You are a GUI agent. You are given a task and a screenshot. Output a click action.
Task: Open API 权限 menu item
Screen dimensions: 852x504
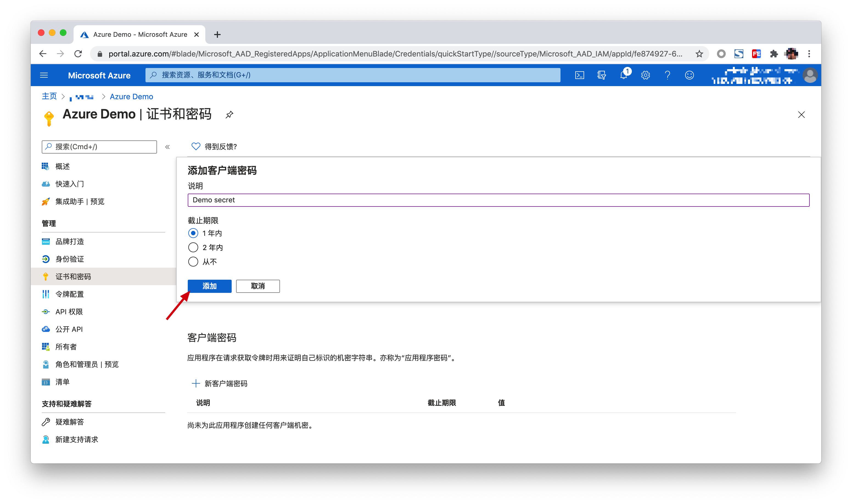69,312
